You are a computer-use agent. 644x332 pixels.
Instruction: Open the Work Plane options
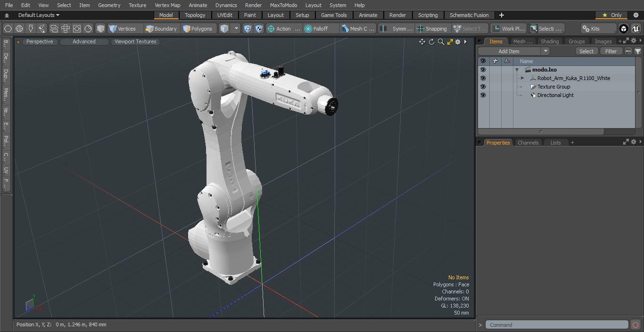click(508, 29)
